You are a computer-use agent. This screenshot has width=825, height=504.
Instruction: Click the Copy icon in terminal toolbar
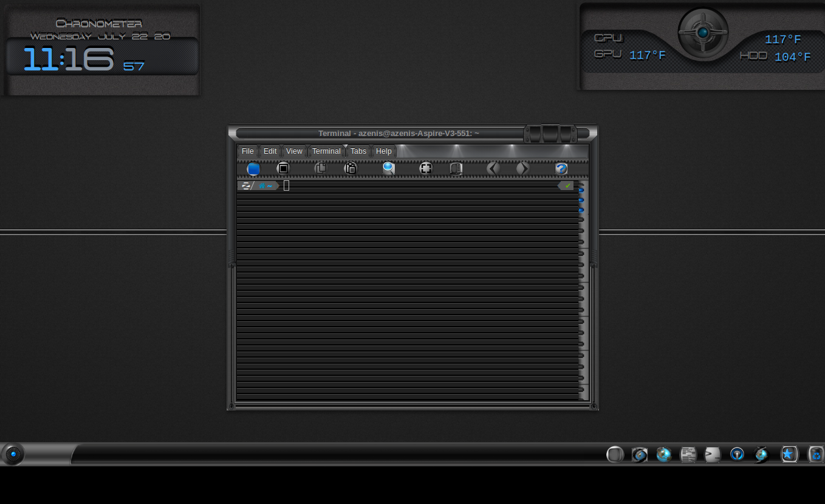pyautogui.click(x=320, y=168)
